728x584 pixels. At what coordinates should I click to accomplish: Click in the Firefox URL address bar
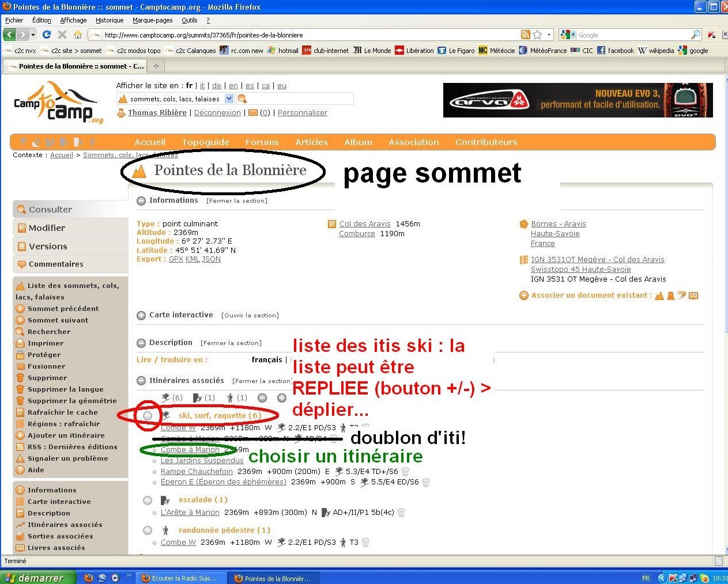pos(311,35)
